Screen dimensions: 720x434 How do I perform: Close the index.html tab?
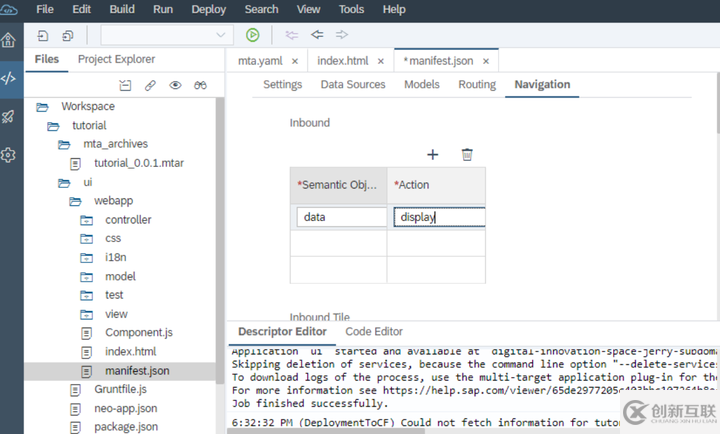tap(381, 62)
